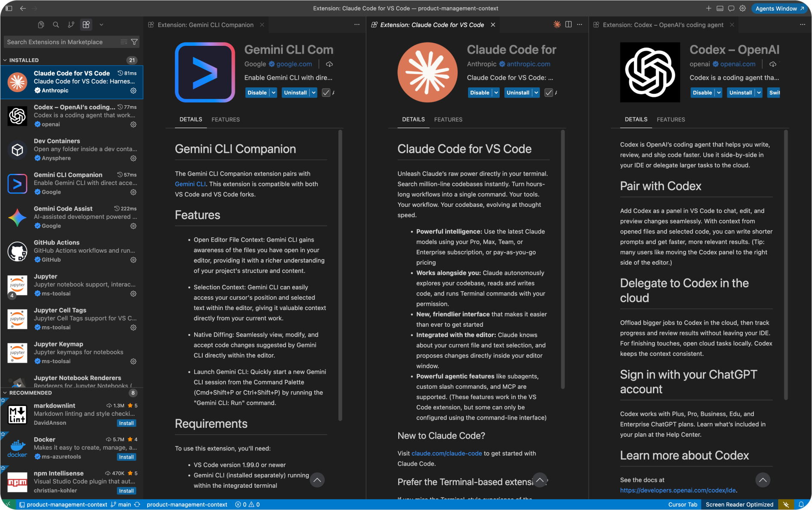Visit anthropic.com publisher link
The height and width of the screenshot is (510, 812).
(528, 64)
